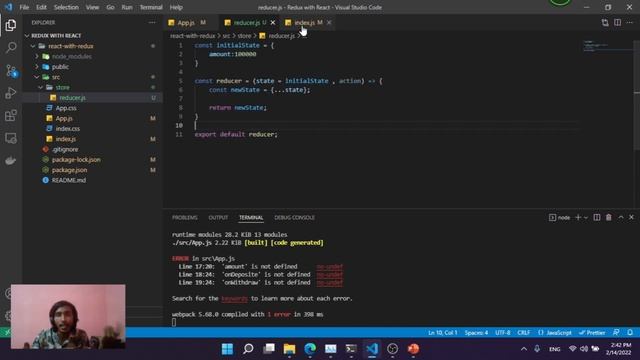Open the .gitignore file
The height and width of the screenshot is (360, 640).
point(93,149)
